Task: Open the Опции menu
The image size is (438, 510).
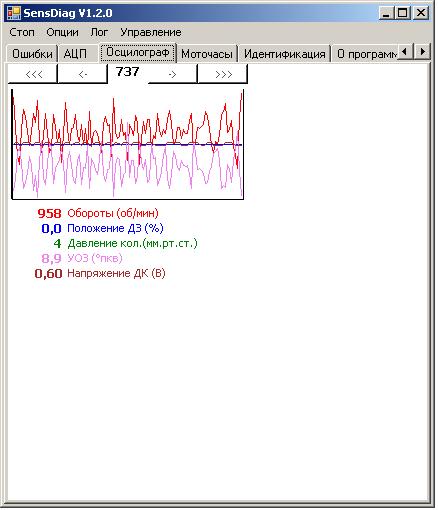Action: 62,32
